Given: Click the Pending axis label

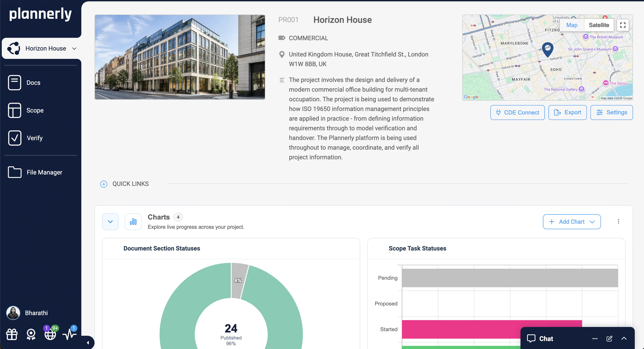Looking at the screenshot, I should click(x=388, y=278).
